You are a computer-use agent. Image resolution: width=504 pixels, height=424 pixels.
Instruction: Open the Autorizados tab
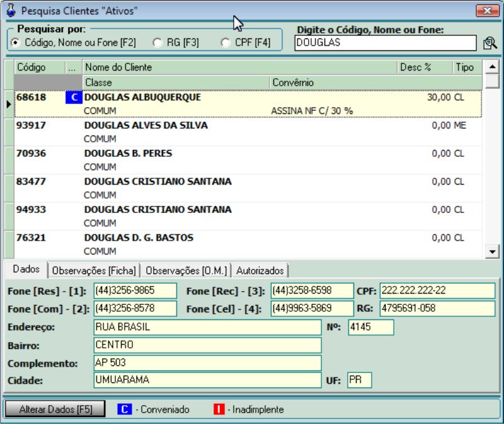260,270
